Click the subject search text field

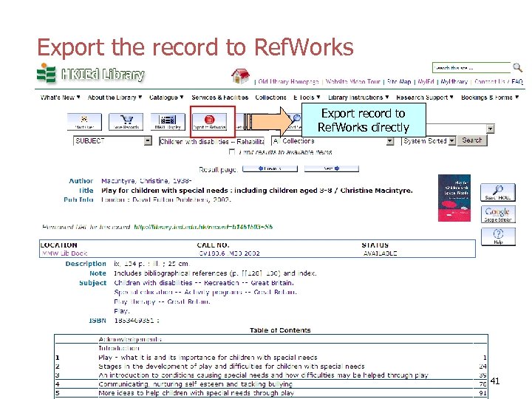point(212,141)
